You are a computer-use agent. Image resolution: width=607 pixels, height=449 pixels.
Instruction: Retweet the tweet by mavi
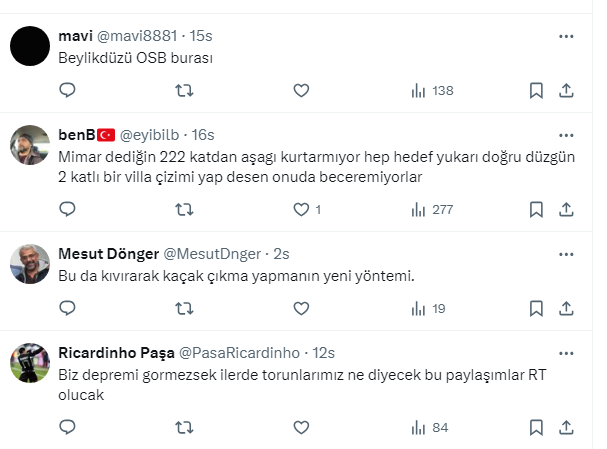tap(184, 90)
